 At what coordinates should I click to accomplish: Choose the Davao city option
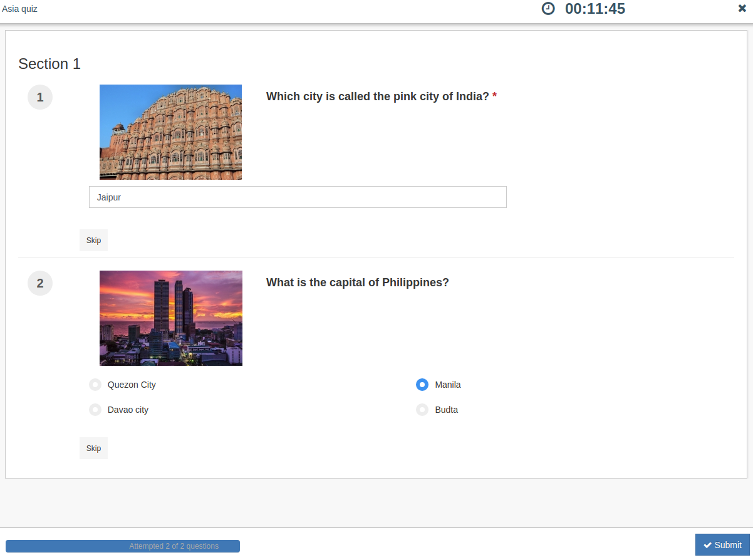coord(95,410)
